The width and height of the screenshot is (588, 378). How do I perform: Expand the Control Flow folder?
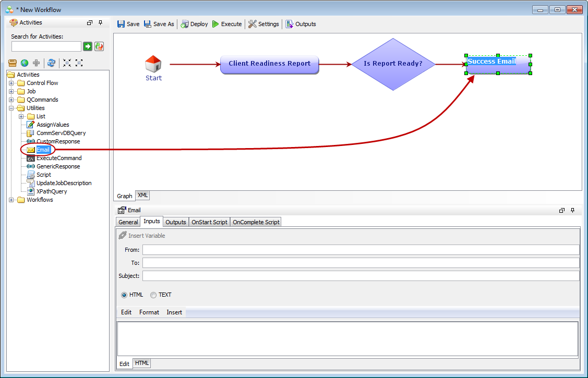11,83
